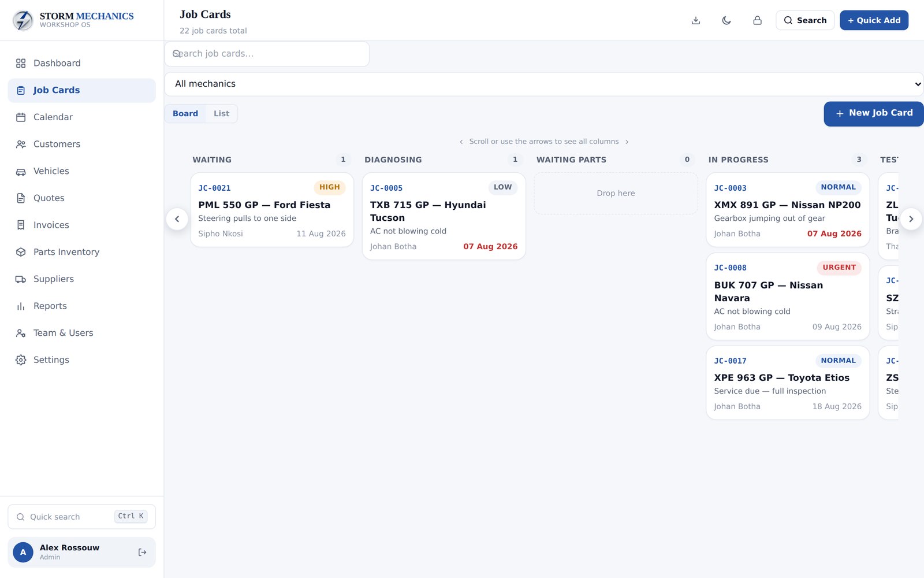Viewport: 924px width, 578px height.
Task: Go to Customers via its icon
Action: tap(21, 144)
